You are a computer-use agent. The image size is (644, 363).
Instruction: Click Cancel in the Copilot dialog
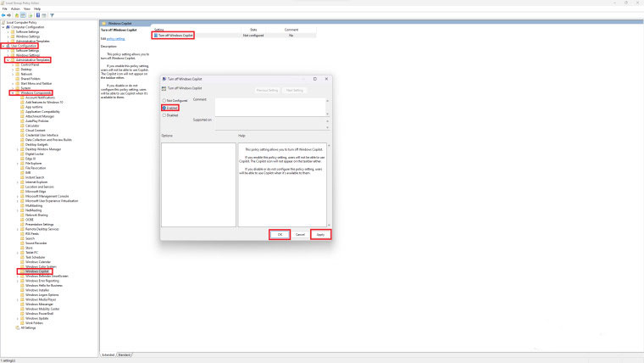coord(300,234)
